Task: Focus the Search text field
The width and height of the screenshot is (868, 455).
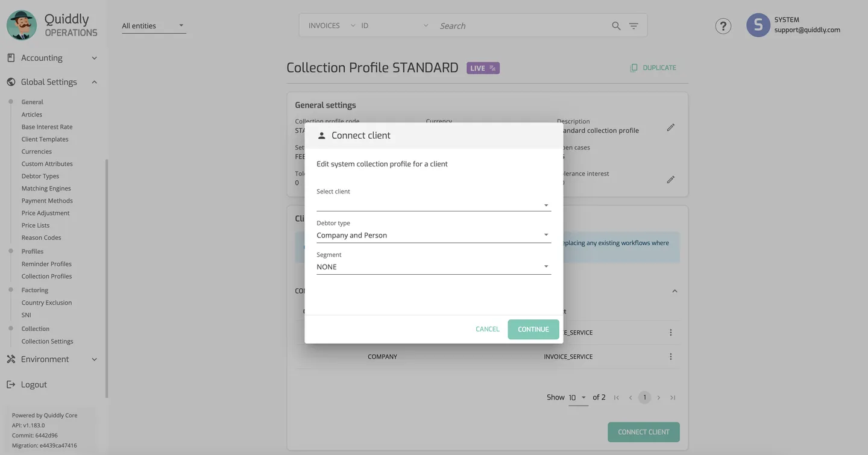Action: (x=521, y=26)
